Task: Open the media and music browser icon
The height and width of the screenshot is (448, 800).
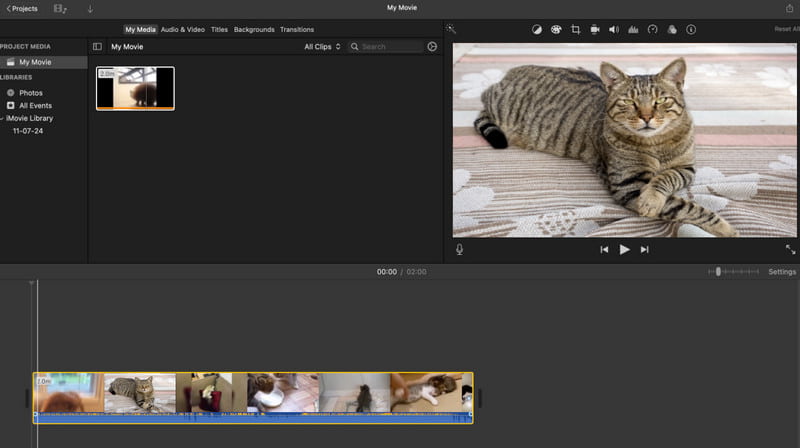Action: pyautogui.click(x=60, y=9)
